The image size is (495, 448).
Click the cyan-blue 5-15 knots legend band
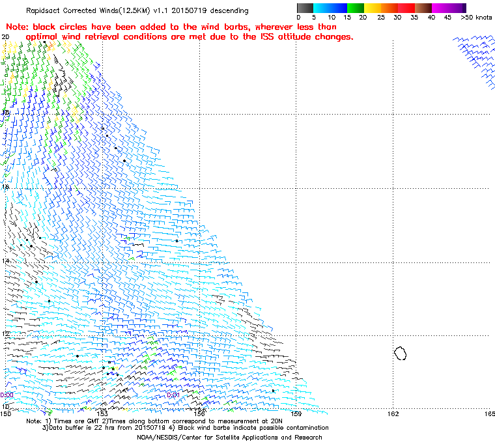click(330, 8)
